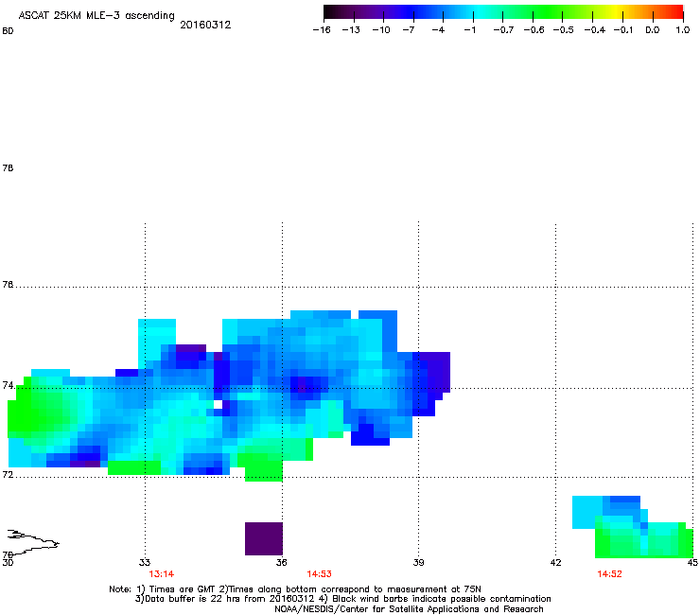Viewport: 700px width, 615px height.
Task: Click the NOAA/NESDIS credit line
Action: tap(409, 609)
